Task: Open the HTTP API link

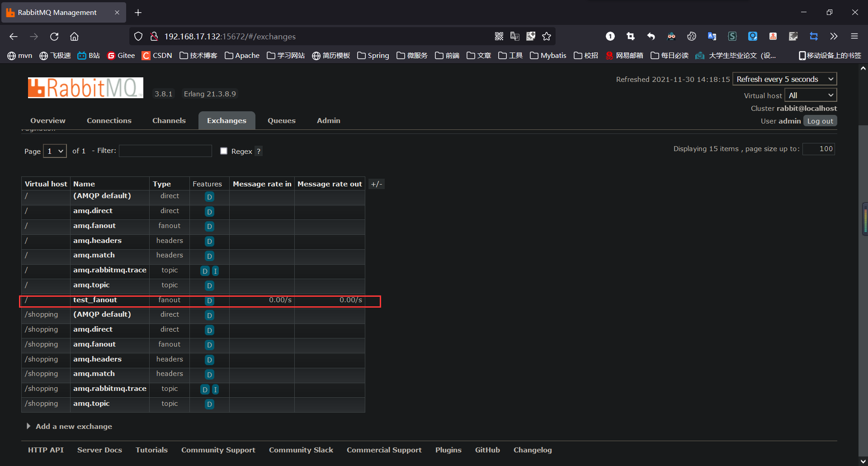Action: pyautogui.click(x=46, y=450)
